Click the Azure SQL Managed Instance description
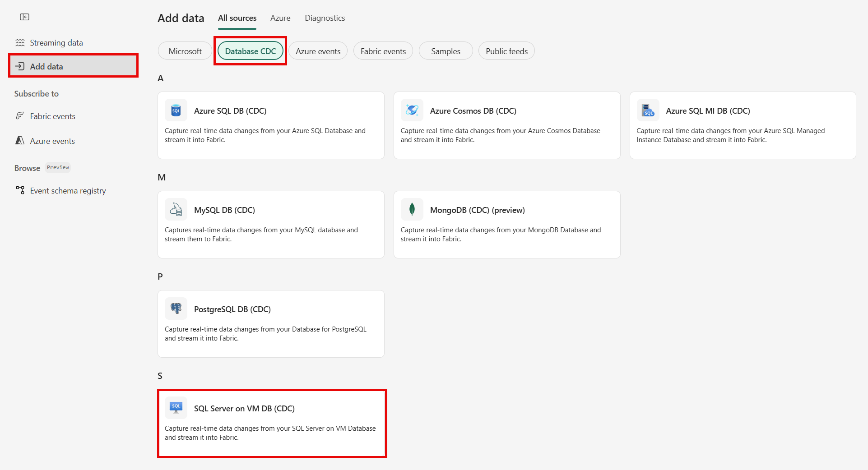The image size is (868, 470). click(x=731, y=135)
